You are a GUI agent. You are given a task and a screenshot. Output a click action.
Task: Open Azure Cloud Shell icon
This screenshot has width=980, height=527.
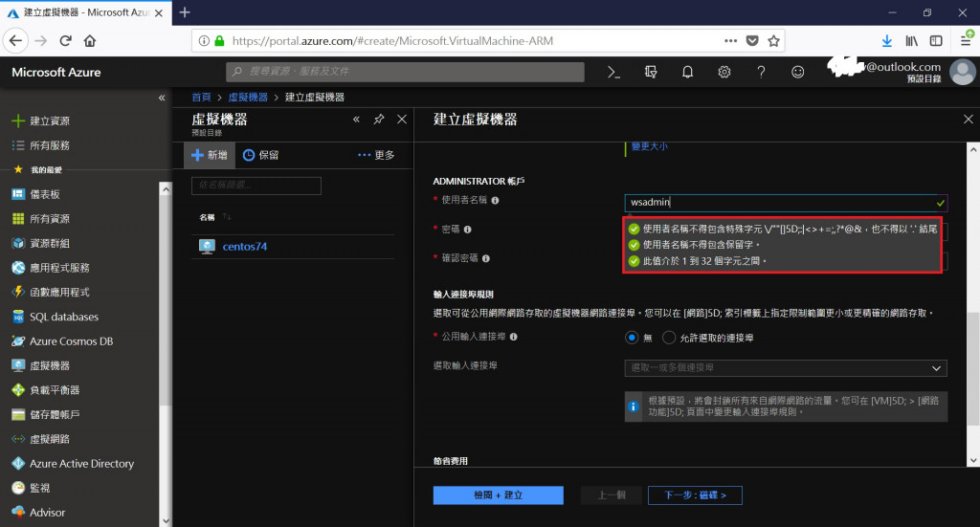(613, 72)
